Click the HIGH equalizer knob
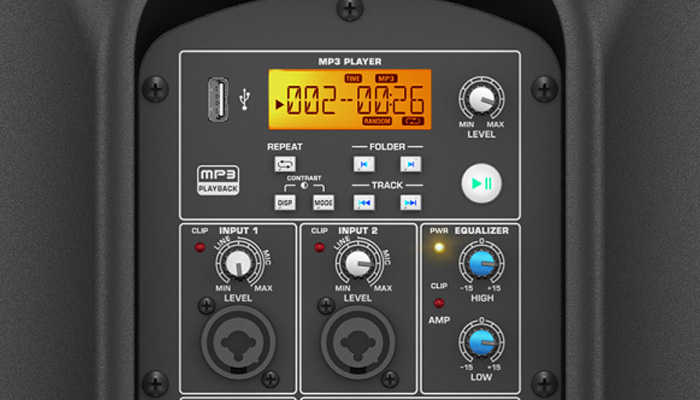 481,263
